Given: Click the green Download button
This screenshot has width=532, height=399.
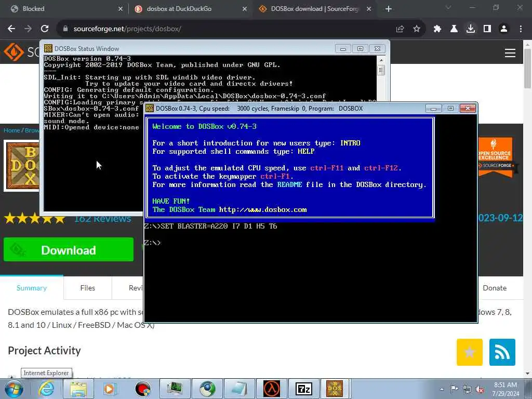Looking at the screenshot, I should [69, 249].
